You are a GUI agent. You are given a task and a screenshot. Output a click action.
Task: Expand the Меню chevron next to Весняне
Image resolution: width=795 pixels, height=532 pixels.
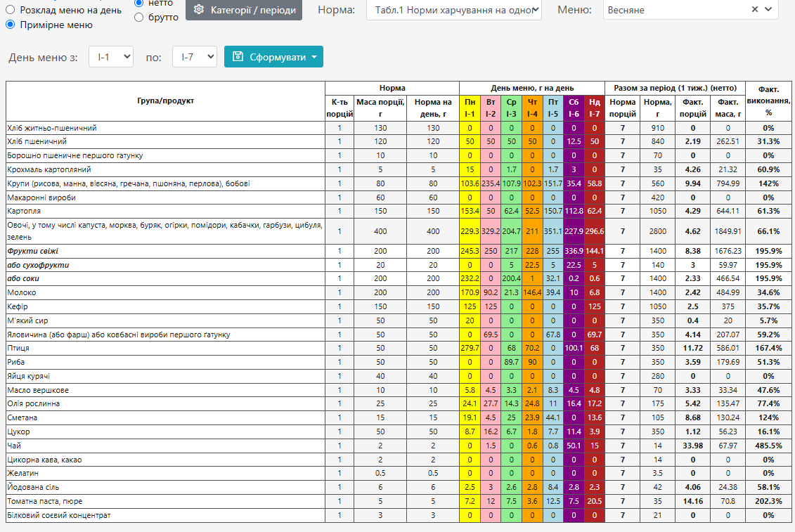pos(768,9)
